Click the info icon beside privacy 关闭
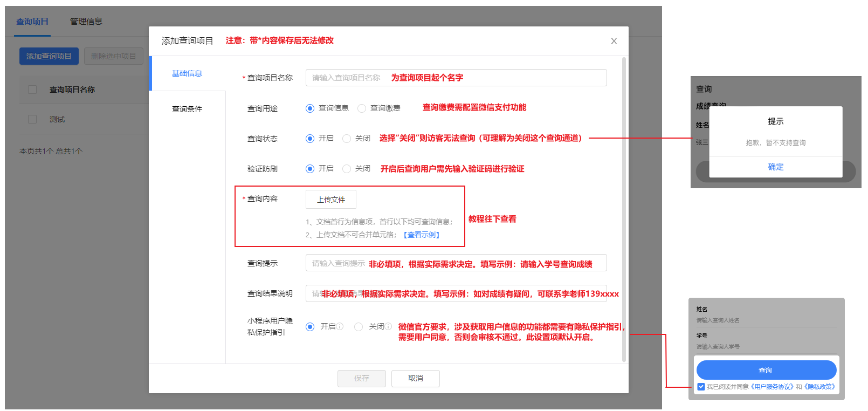868x411 pixels. pos(388,326)
